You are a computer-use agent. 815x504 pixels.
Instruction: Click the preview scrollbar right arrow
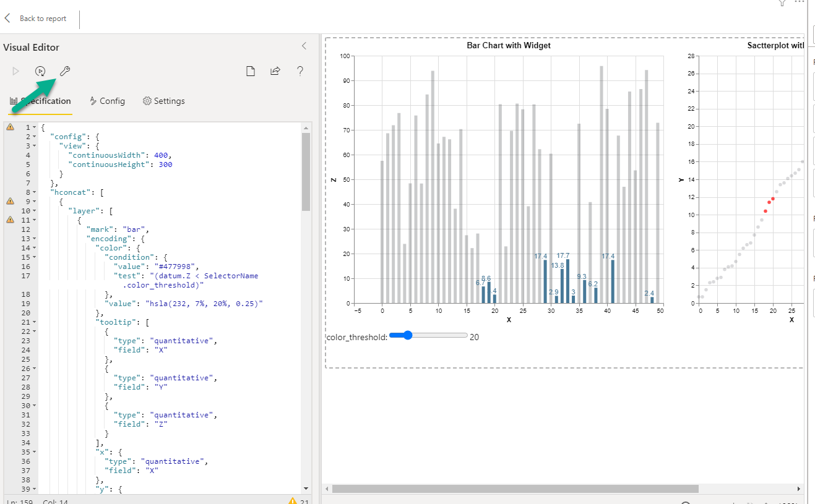(x=799, y=489)
